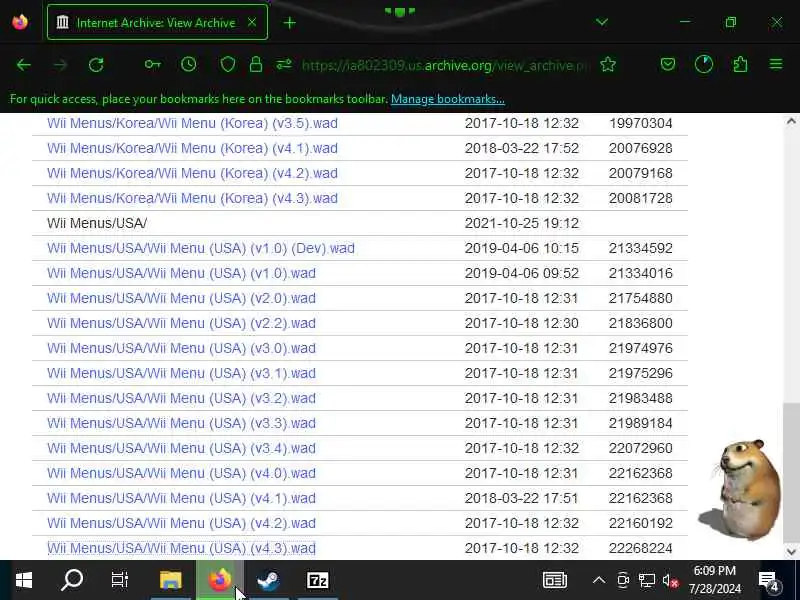The width and height of the screenshot is (800, 600).
Task: Click the site security padlock icon
Action: 256,64
